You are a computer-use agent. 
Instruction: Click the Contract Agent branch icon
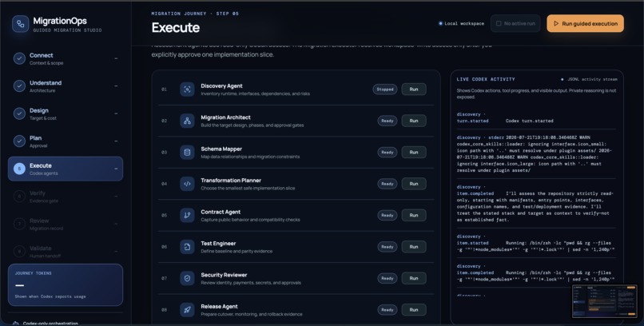coord(187,215)
